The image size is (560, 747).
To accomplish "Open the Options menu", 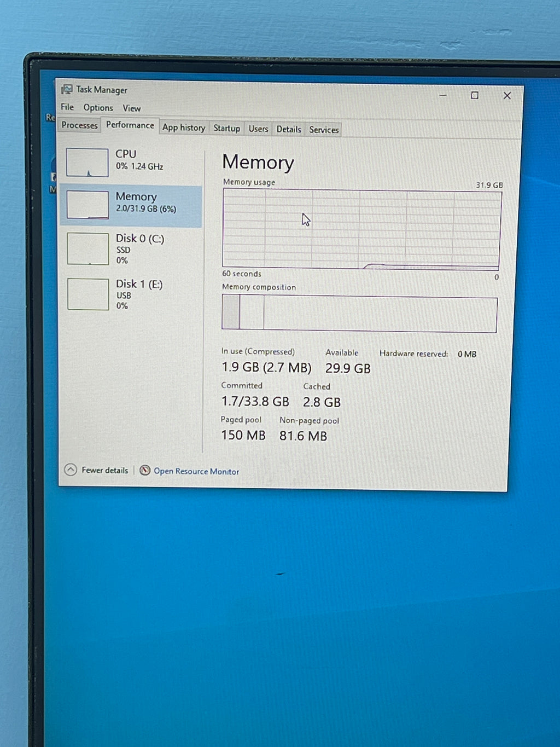I will (x=98, y=108).
